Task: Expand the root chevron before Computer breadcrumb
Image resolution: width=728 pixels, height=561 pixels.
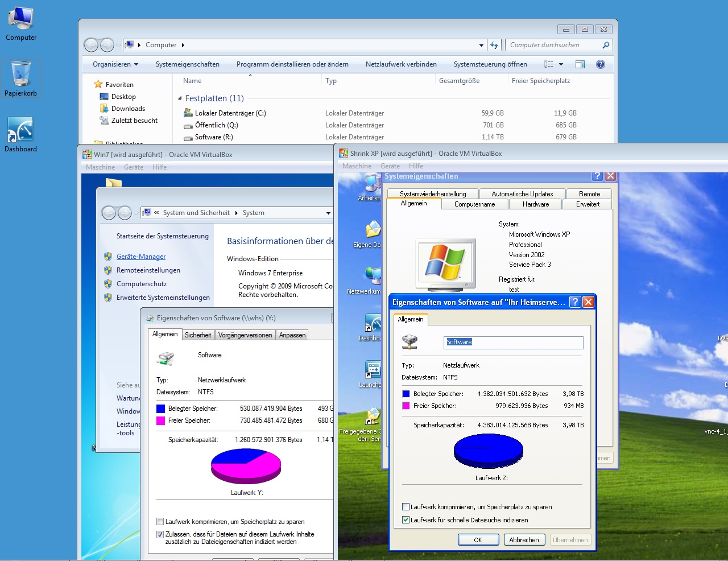Action: pos(139,45)
